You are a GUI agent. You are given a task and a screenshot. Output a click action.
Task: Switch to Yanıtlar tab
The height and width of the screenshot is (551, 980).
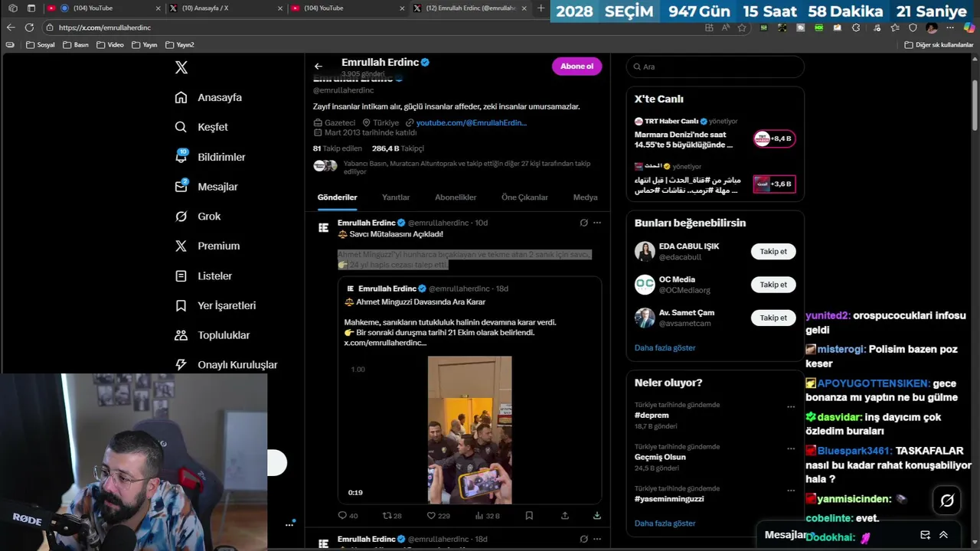point(396,197)
